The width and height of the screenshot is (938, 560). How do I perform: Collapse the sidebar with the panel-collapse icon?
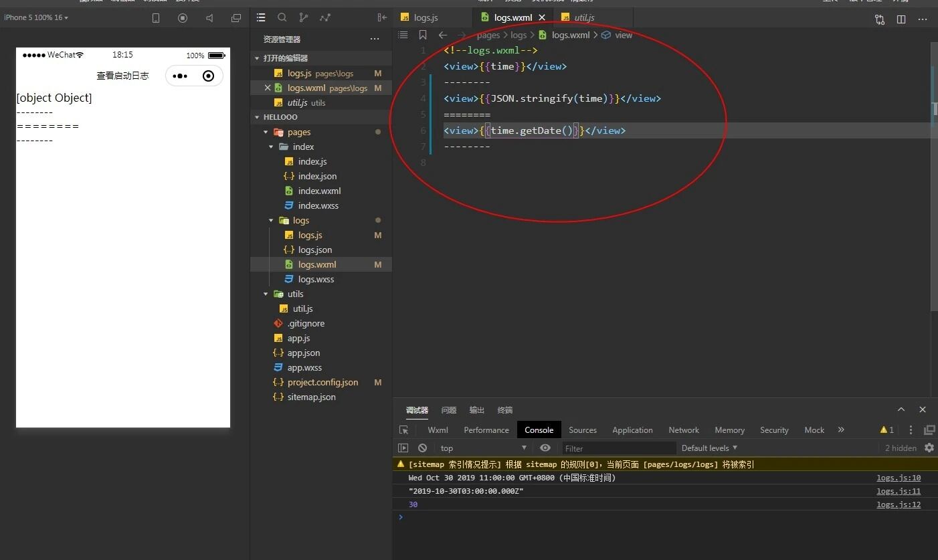click(382, 17)
